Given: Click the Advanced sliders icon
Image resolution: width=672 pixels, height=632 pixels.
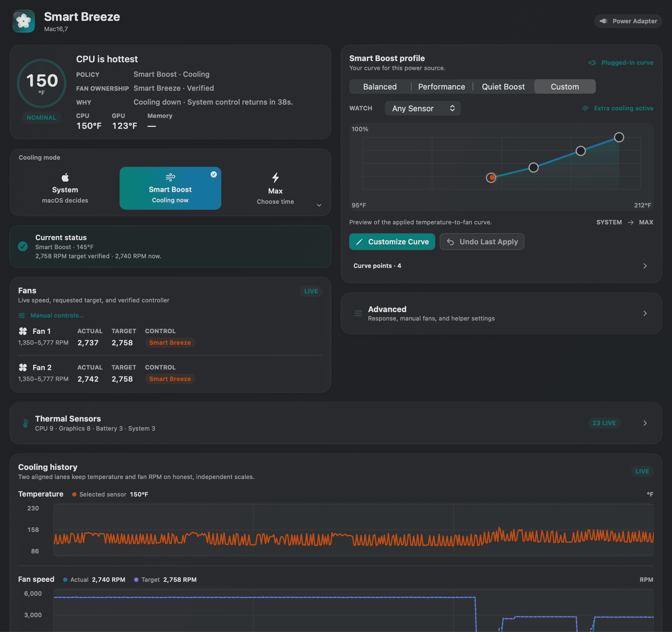Looking at the screenshot, I should point(358,313).
